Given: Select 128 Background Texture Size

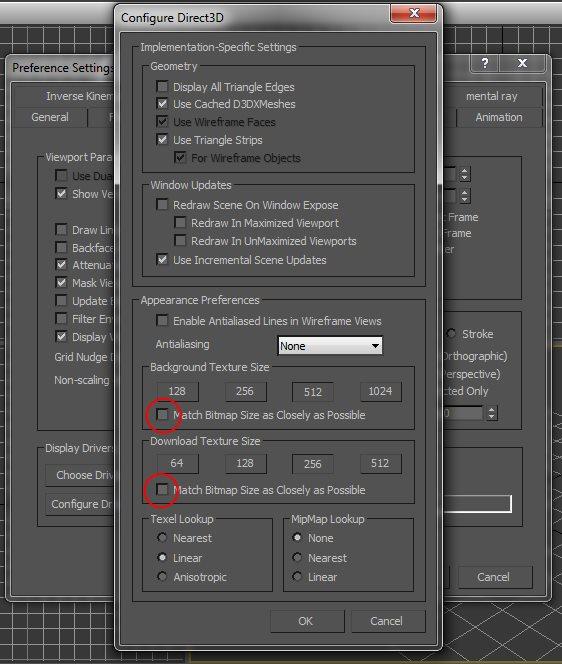Looking at the screenshot, I should [x=177, y=391].
